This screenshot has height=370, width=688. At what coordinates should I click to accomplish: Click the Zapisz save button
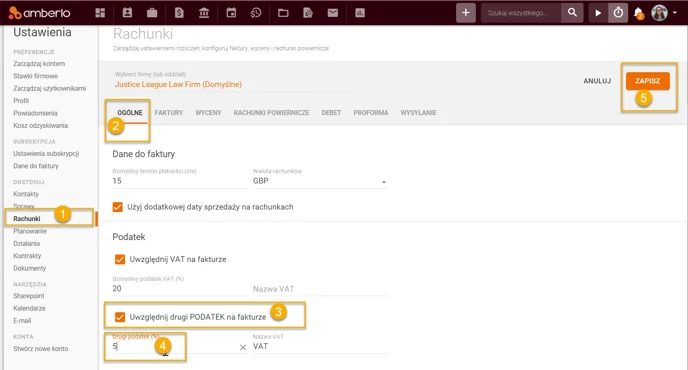pos(648,81)
